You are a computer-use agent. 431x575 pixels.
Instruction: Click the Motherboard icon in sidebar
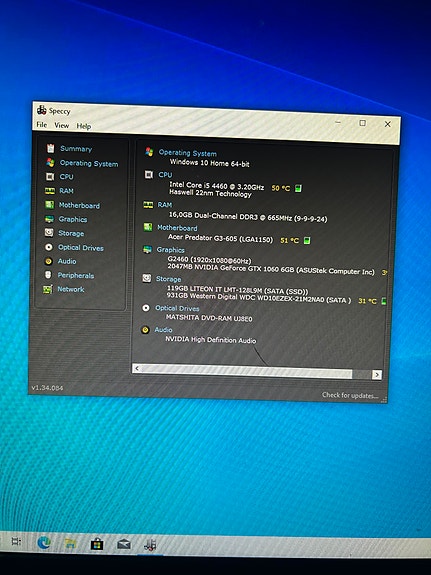click(x=50, y=205)
